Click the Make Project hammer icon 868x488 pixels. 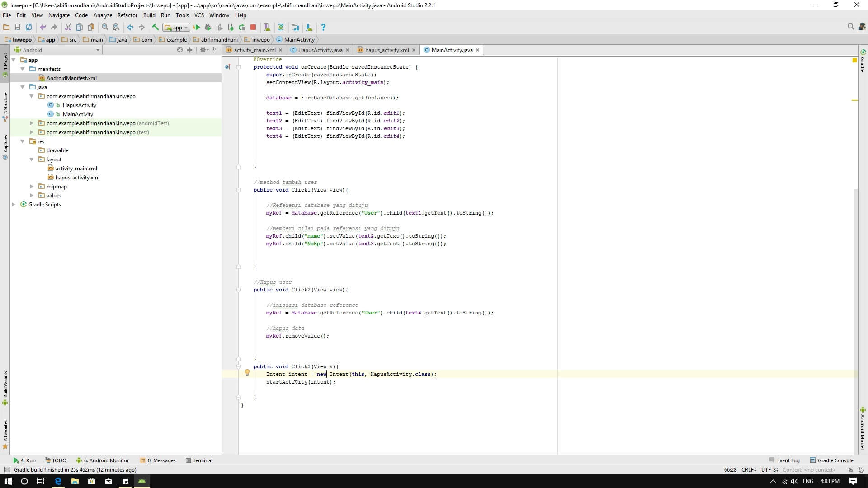pos(155,28)
